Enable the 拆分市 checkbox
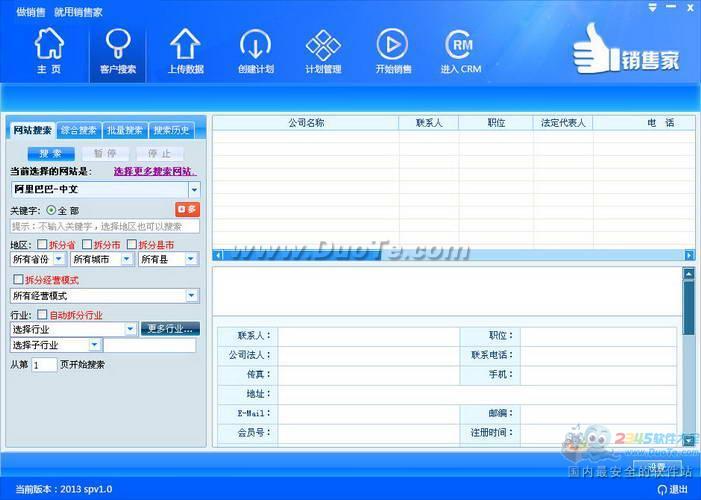Screen dimensions: 701x500 [x=87, y=244]
